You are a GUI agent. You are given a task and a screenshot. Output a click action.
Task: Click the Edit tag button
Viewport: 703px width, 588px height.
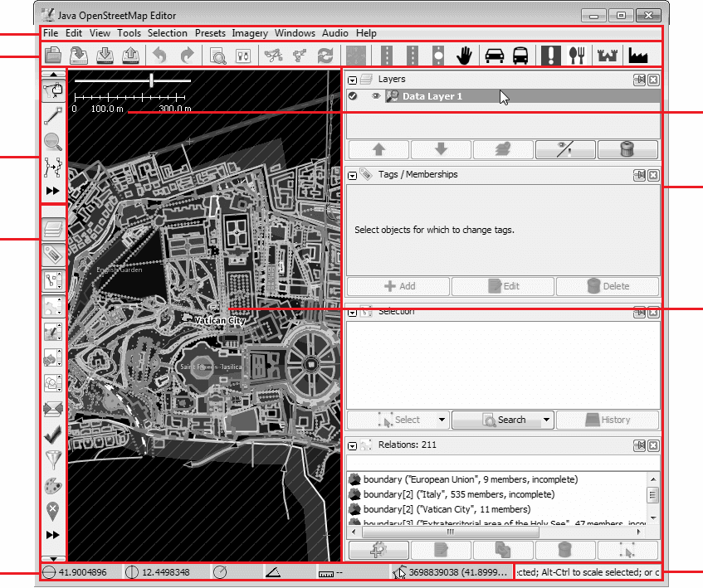(503, 286)
